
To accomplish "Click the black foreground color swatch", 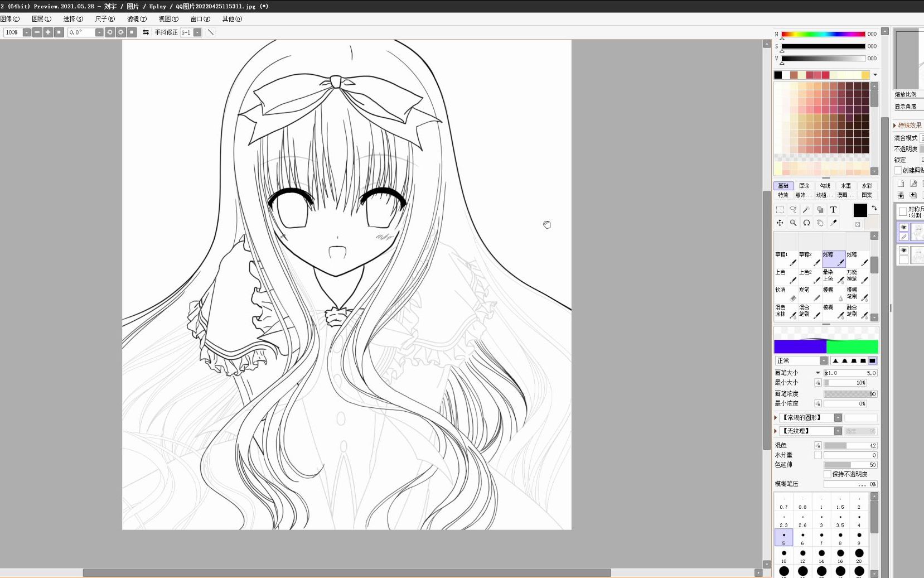I will coord(860,210).
